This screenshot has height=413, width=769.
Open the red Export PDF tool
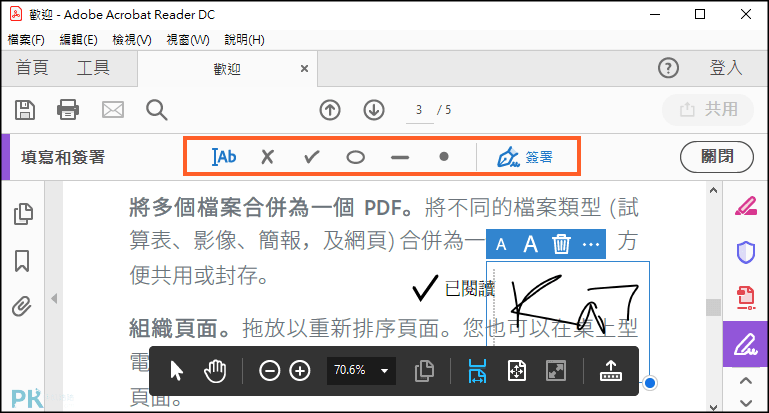(x=746, y=298)
